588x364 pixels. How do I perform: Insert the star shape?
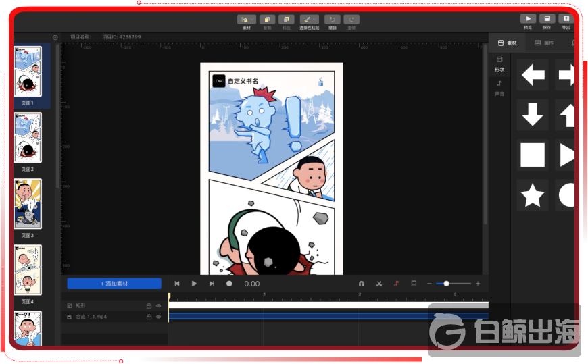coord(533,195)
